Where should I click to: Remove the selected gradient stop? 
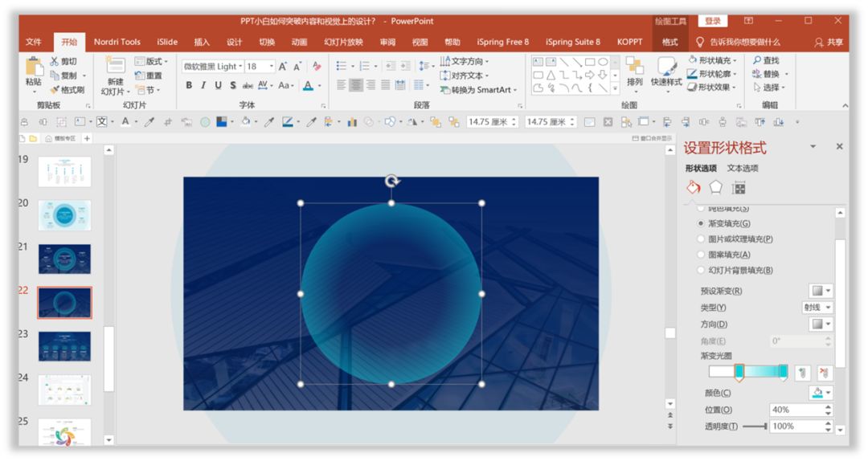pyautogui.click(x=824, y=373)
